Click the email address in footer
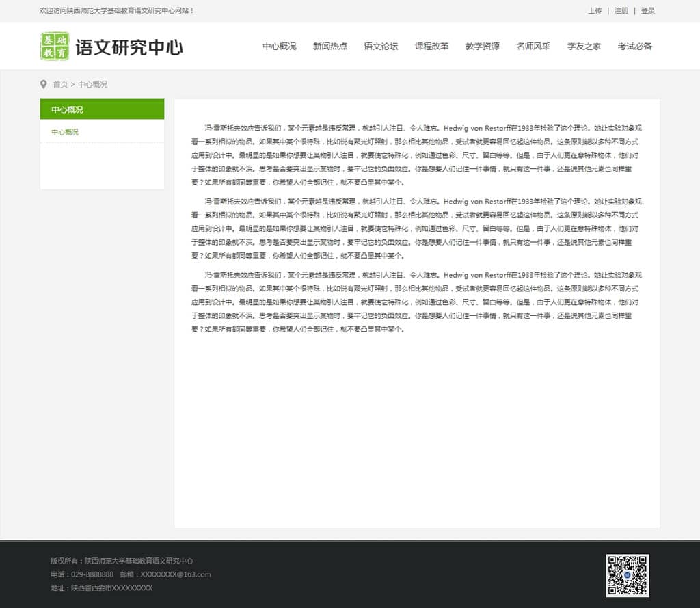 point(175,574)
